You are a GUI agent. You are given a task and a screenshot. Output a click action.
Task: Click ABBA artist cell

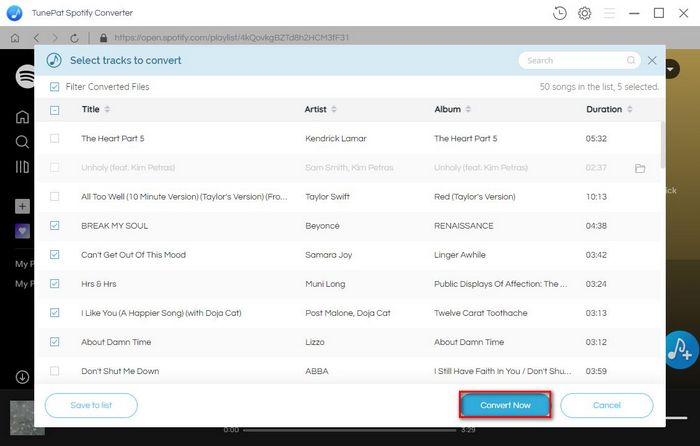point(317,371)
